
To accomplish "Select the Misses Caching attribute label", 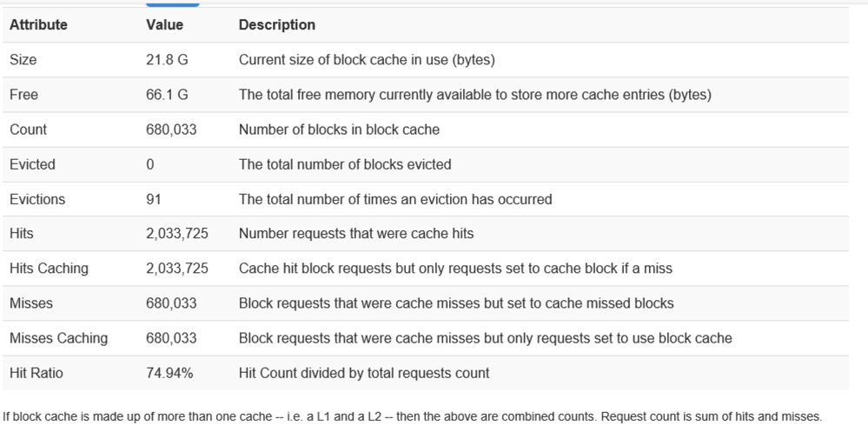I will coord(58,338).
